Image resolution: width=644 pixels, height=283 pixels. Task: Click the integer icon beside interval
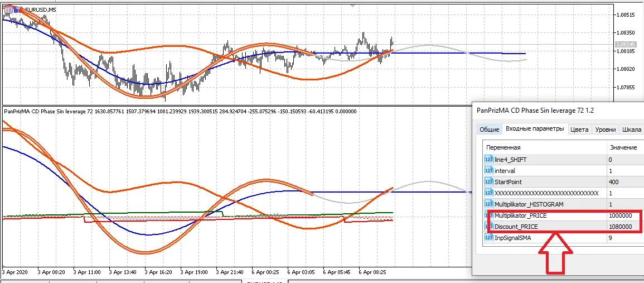(489, 171)
